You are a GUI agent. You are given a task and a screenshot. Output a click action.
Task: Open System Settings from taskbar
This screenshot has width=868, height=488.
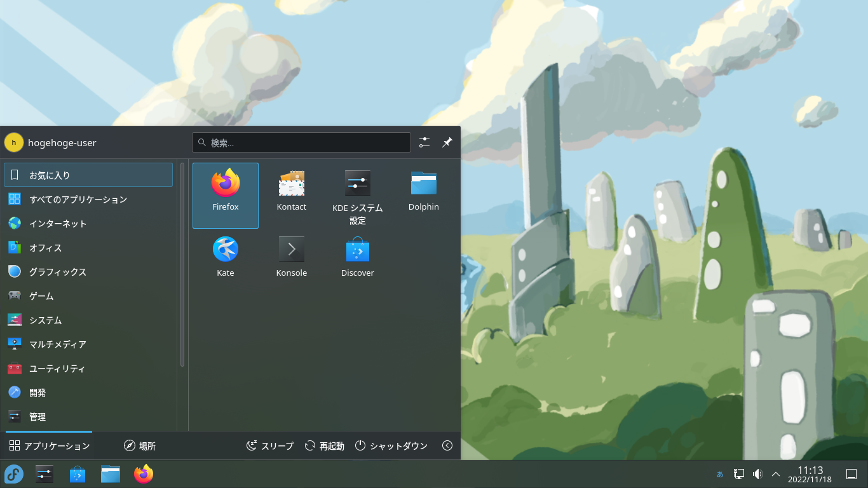44,474
